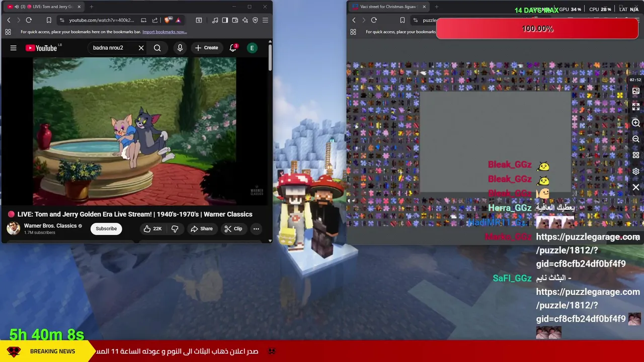
Task: Click the YouTube Create button
Action: tap(206, 48)
